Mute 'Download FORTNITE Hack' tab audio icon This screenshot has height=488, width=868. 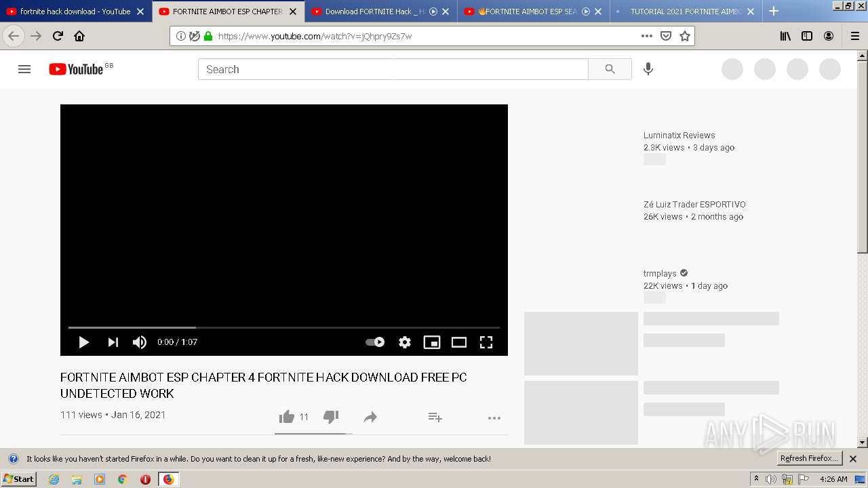pyautogui.click(x=433, y=12)
